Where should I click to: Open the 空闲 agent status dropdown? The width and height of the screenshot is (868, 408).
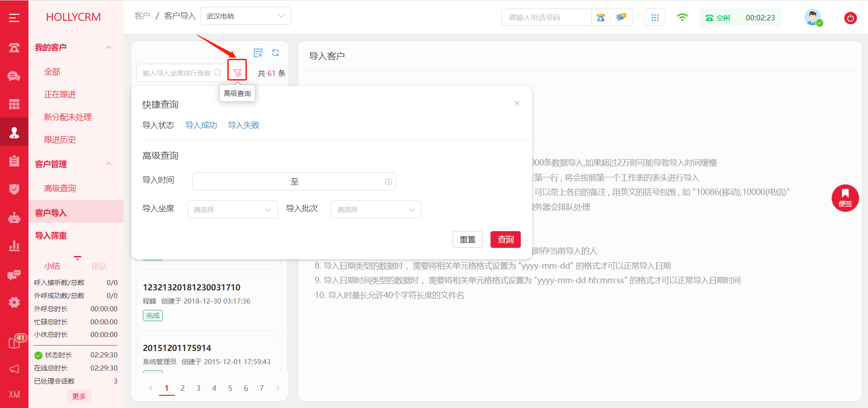(x=741, y=18)
